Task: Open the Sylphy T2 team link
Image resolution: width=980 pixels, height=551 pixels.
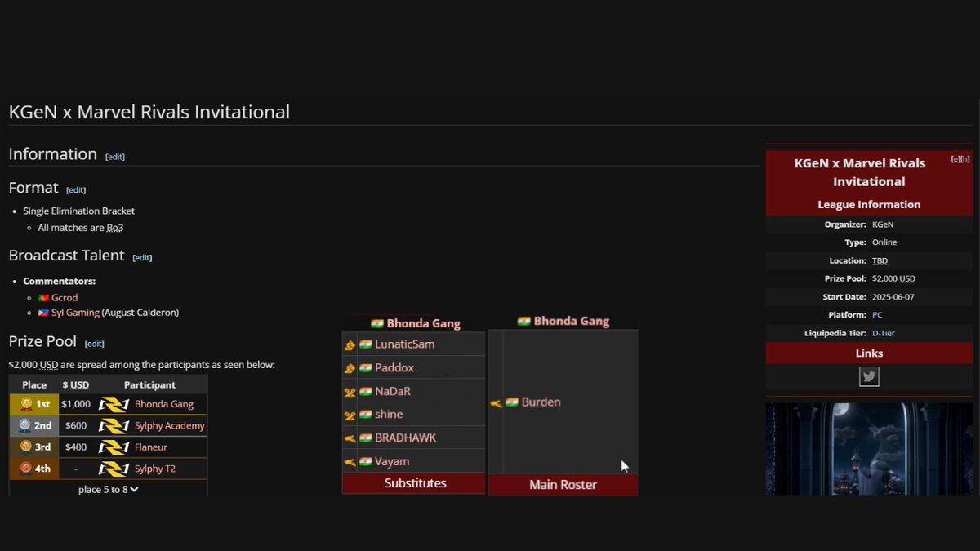Action: click(x=155, y=469)
